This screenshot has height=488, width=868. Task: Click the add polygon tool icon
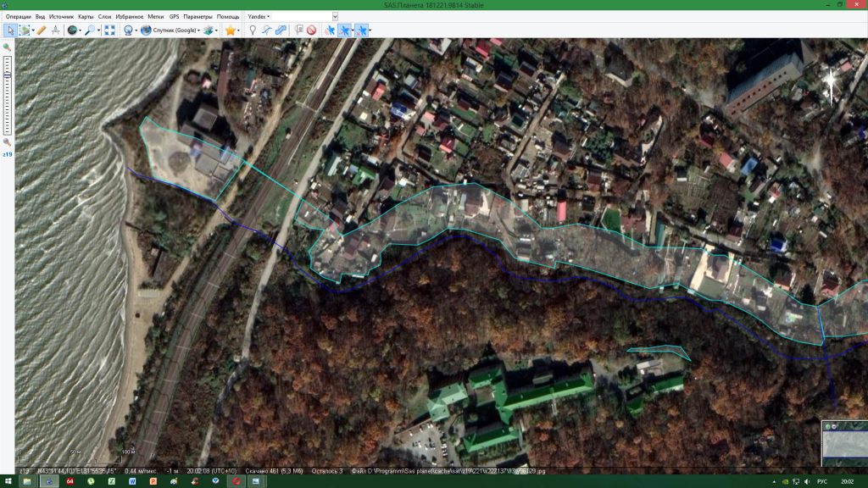click(x=281, y=30)
